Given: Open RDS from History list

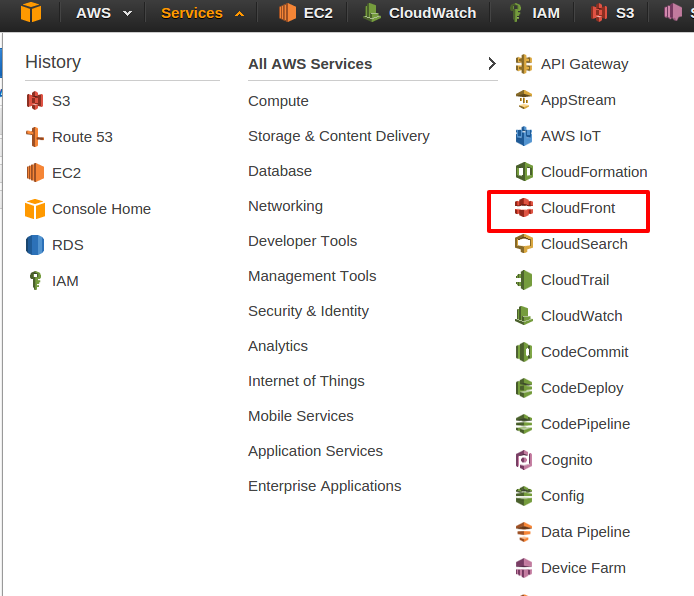Looking at the screenshot, I should [x=68, y=245].
